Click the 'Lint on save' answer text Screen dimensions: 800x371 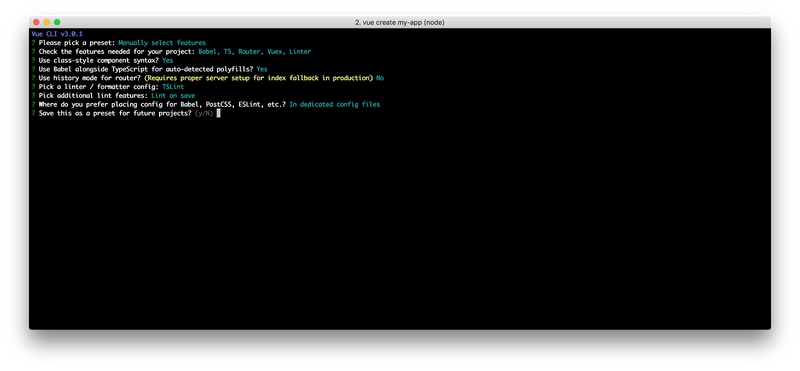[x=173, y=95]
